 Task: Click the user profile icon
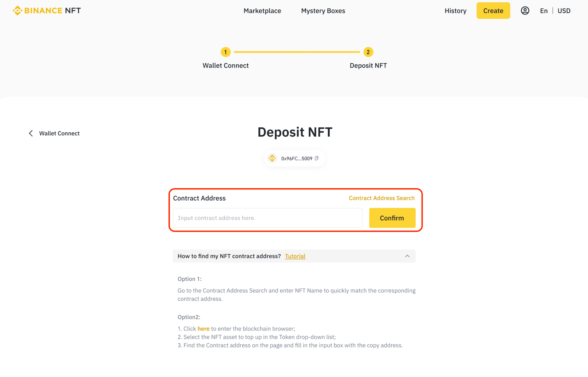tap(525, 11)
